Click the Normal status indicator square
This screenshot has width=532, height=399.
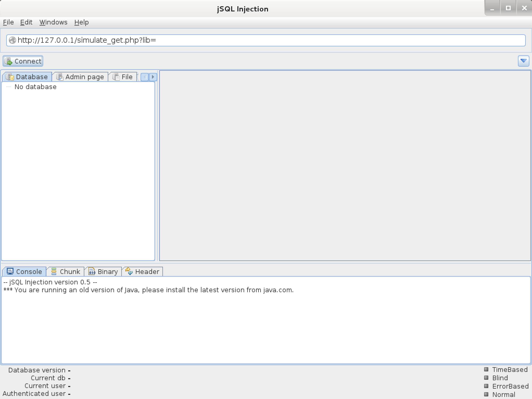tap(486, 394)
